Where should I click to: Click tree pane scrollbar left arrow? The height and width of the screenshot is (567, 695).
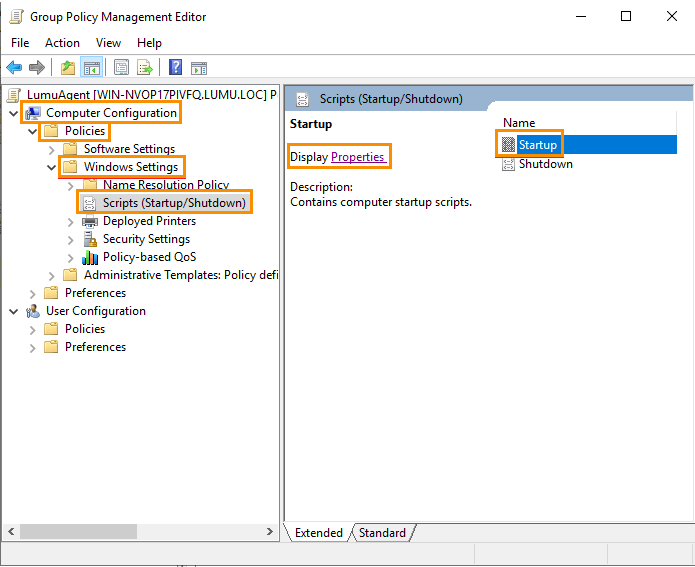pos(11,531)
